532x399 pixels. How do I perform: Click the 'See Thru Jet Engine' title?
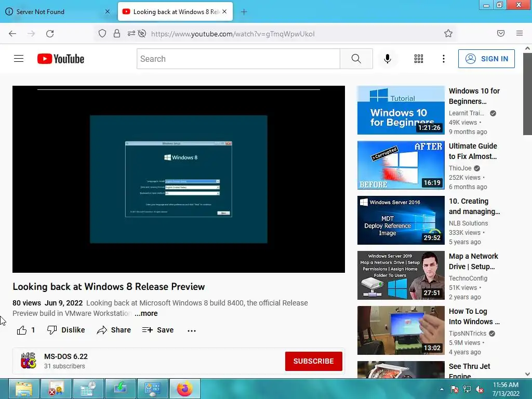(470, 370)
